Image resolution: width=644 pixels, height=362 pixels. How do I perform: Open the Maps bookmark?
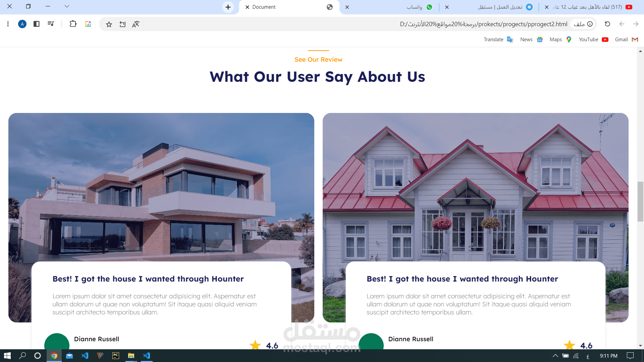coord(560,40)
